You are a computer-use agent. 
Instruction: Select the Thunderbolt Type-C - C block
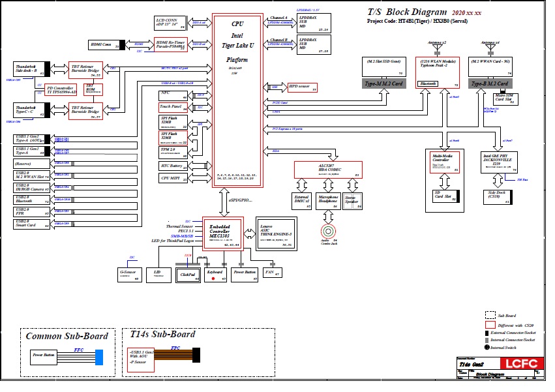tap(30, 110)
